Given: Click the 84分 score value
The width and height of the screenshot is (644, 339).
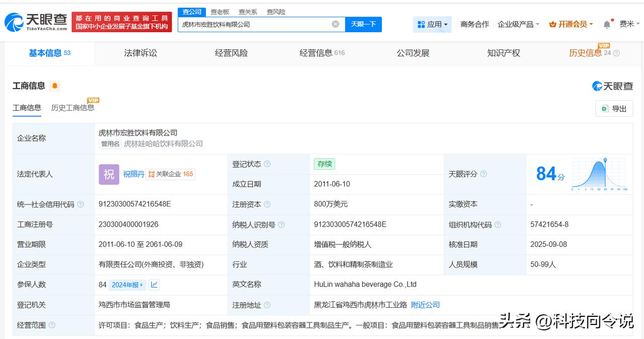Looking at the screenshot, I should [x=550, y=174].
